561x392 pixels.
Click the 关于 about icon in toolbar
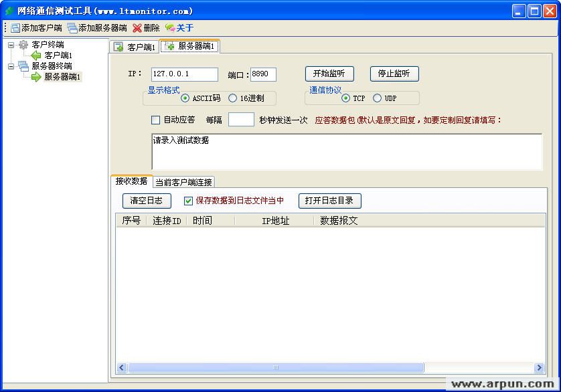169,29
